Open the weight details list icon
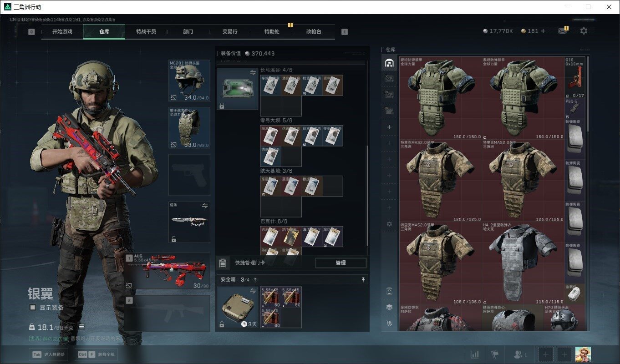Viewport: 620px width, 364px height. (81, 327)
